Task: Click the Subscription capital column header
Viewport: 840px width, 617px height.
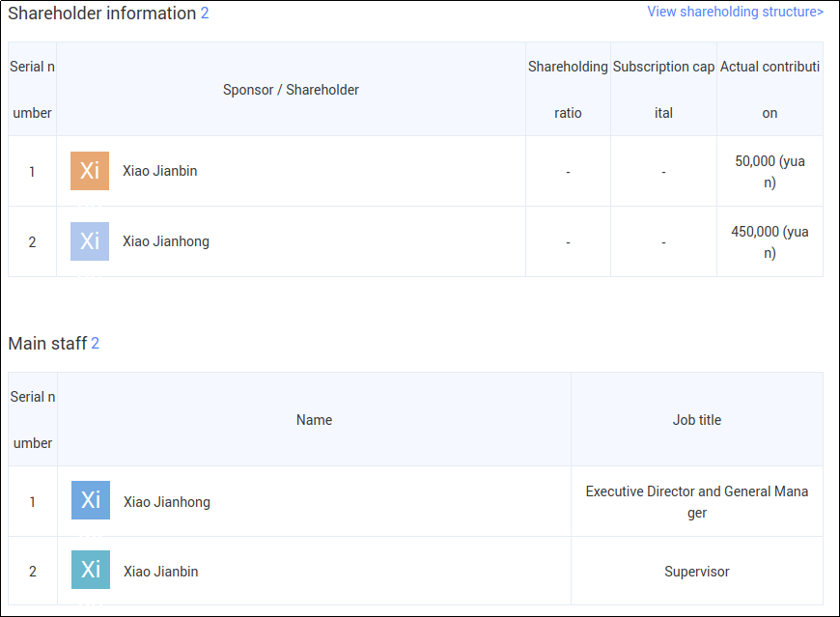Action: pos(663,89)
